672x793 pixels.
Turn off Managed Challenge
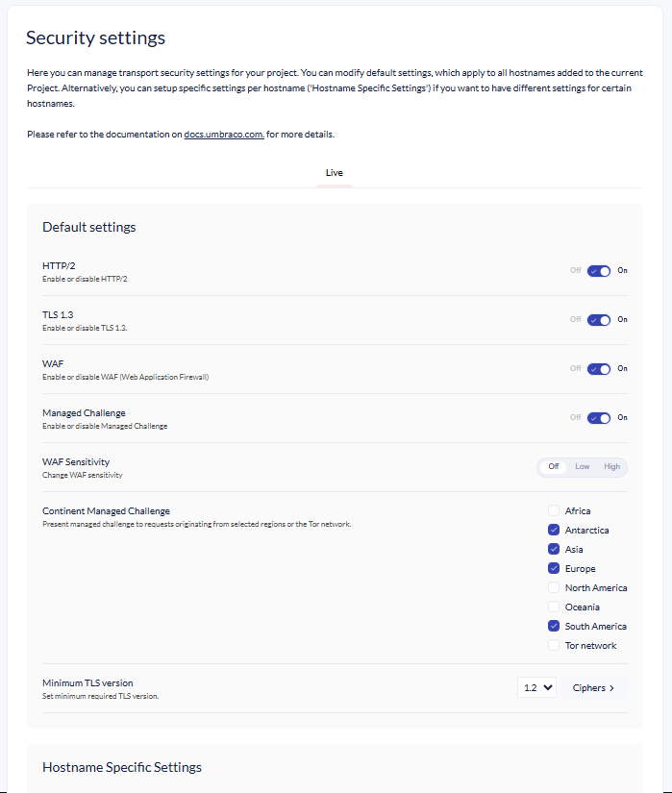point(598,417)
